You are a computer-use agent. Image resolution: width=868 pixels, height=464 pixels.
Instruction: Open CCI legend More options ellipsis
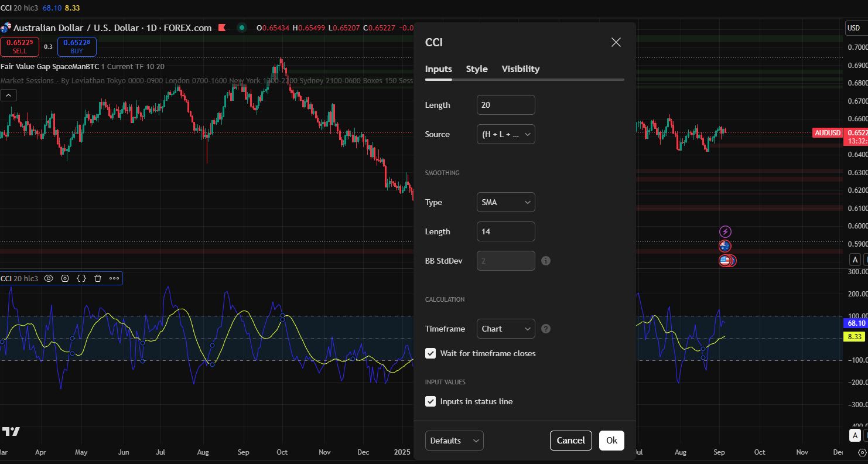click(x=114, y=278)
